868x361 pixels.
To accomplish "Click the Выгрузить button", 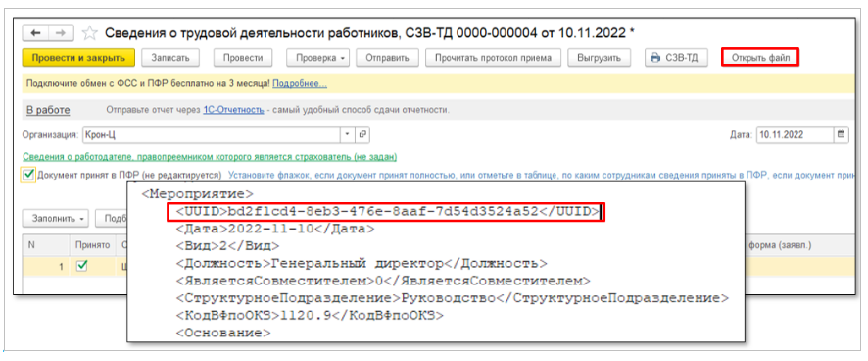I will [599, 58].
